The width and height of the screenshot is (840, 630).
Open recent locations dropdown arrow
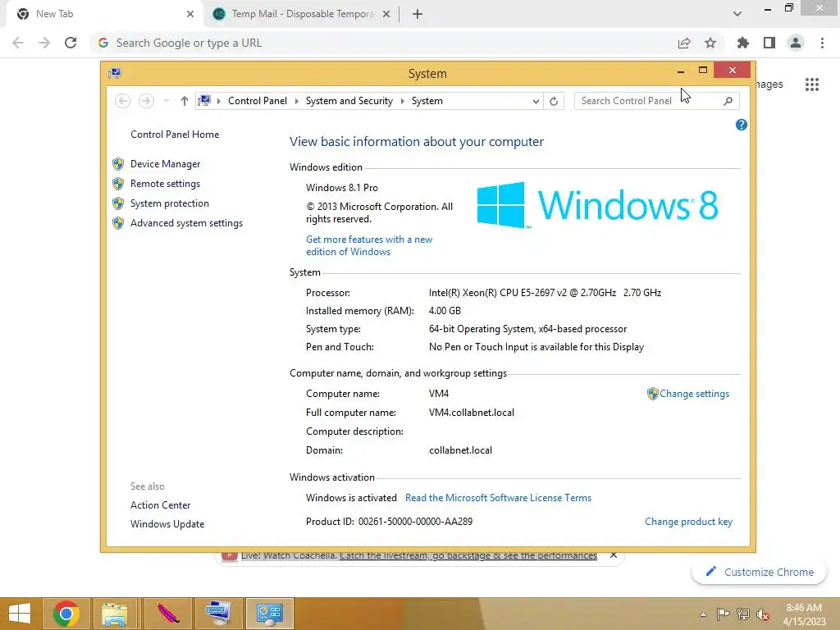tap(166, 101)
